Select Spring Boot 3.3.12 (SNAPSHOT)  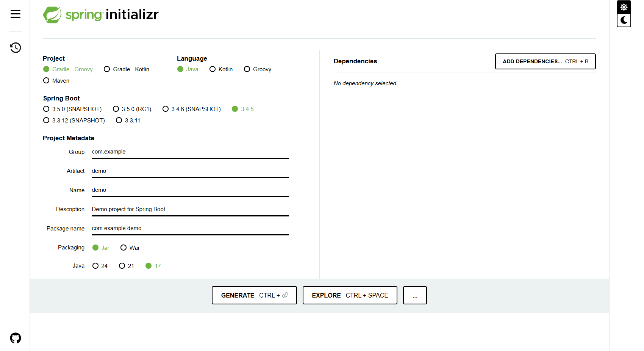click(x=74, y=121)
